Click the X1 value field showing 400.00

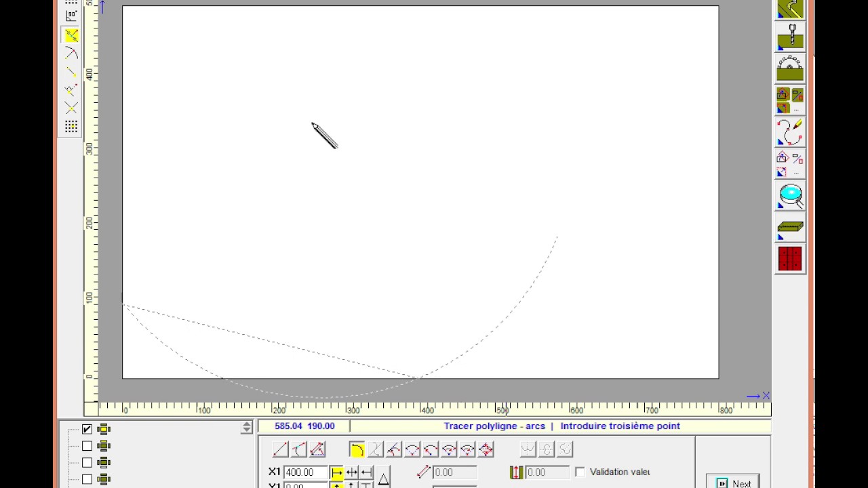tap(306, 472)
